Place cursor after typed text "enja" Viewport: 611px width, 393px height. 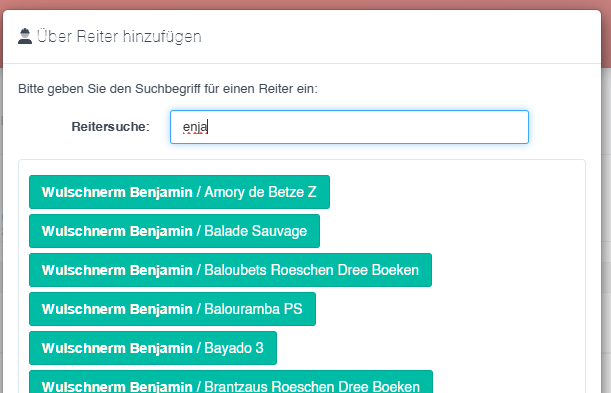click(208, 127)
